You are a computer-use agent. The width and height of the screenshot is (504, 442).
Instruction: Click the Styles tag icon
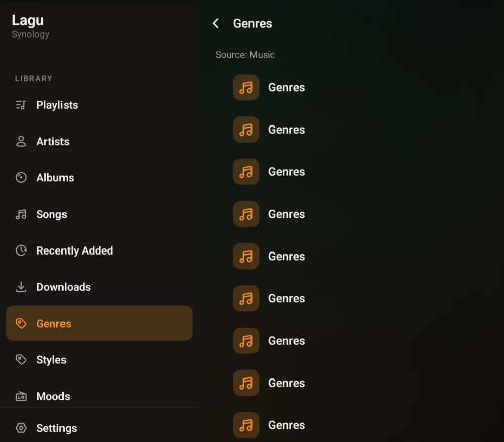point(21,359)
